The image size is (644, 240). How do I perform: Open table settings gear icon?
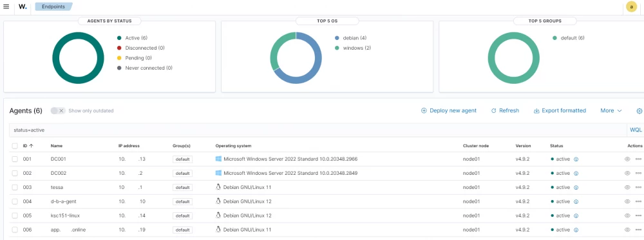click(639, 111)
